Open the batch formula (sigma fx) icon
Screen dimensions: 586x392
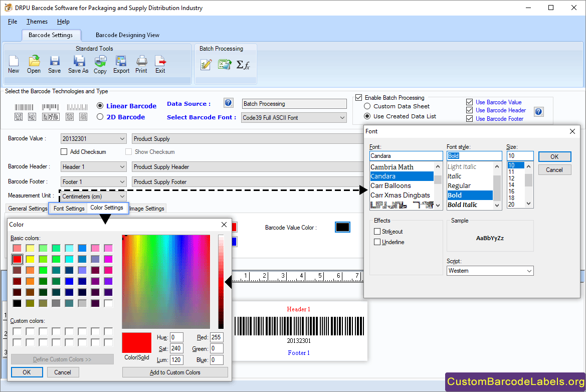click(x=243, y=65)
